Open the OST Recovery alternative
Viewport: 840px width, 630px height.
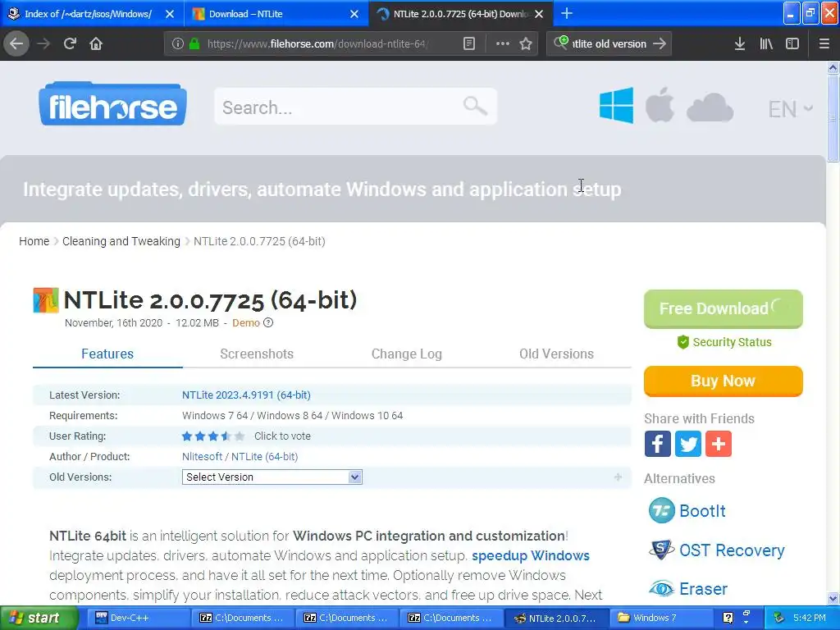[717, 550]
